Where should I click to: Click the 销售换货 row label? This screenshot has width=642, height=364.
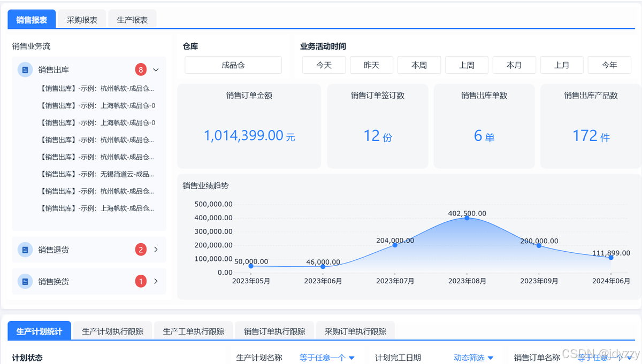tap(53, 282)
